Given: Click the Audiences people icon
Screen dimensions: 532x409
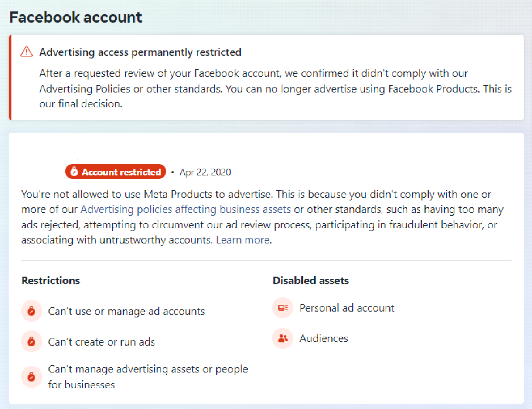Looking at the screenshot, I should (x=283, y=338).
